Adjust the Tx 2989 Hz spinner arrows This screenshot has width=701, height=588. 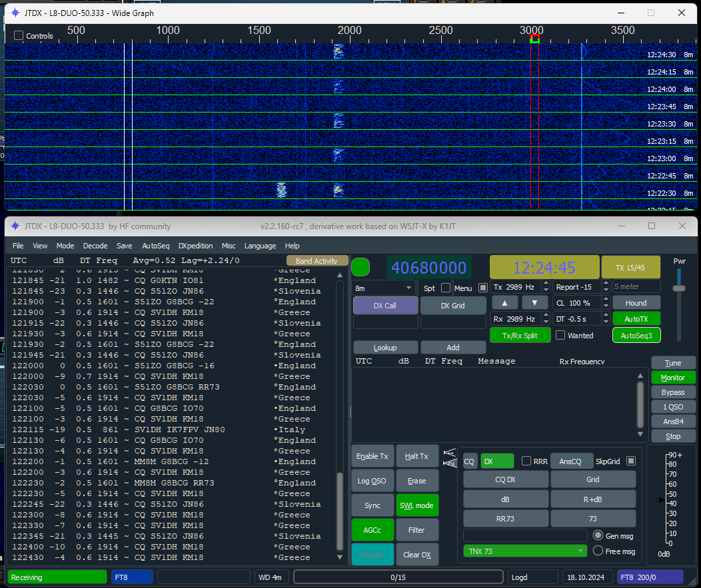[x=546, y=286]
